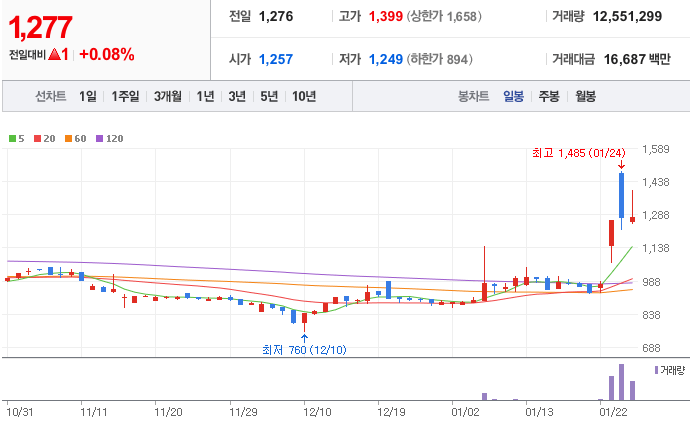Switch line chart to 1년

[x=205, y=96]
